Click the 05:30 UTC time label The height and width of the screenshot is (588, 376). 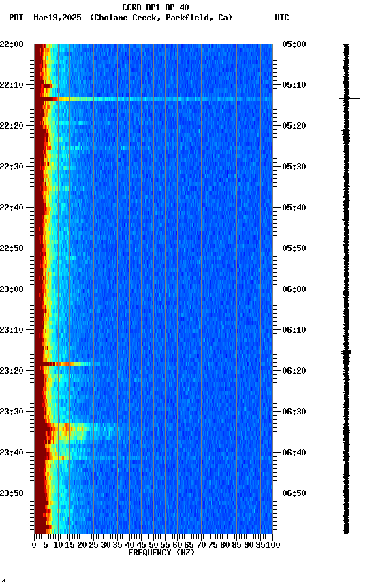pyautogui.click(x=294, y=167)
